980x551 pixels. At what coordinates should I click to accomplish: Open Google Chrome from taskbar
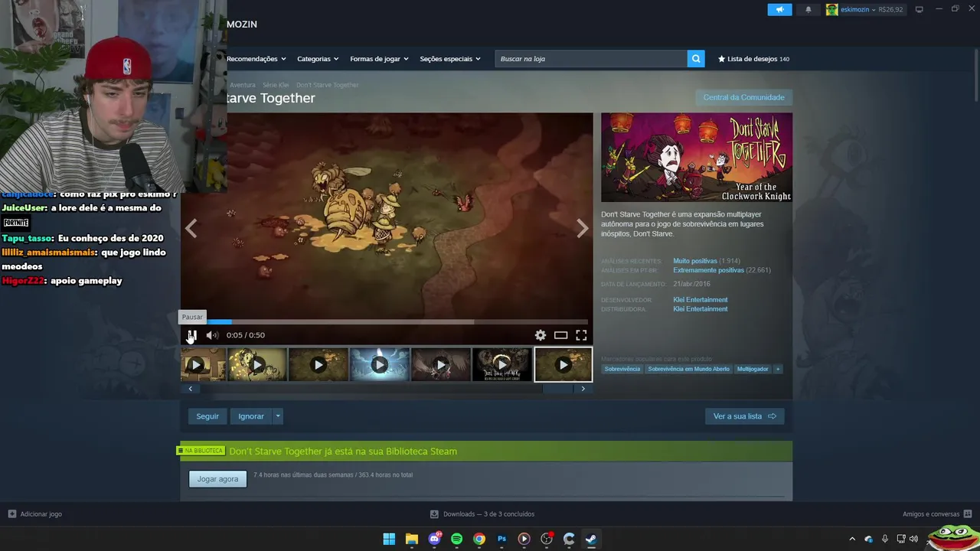pos(479,539)
